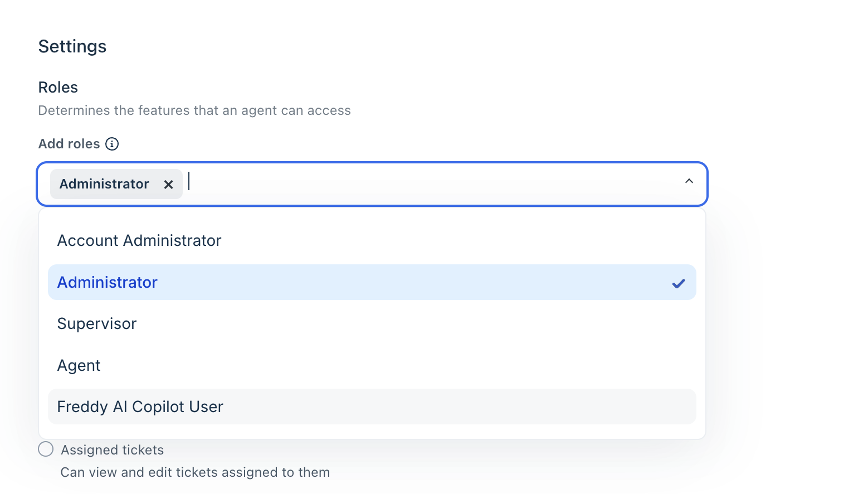Click the empty area inside the roles combo box

tap(435, 183)
